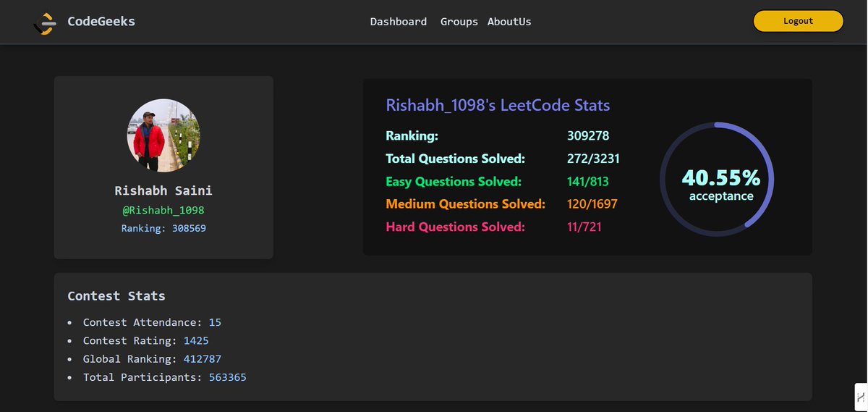Click the Ranking: label in stats
868x412 pixels.
point(412,136)
